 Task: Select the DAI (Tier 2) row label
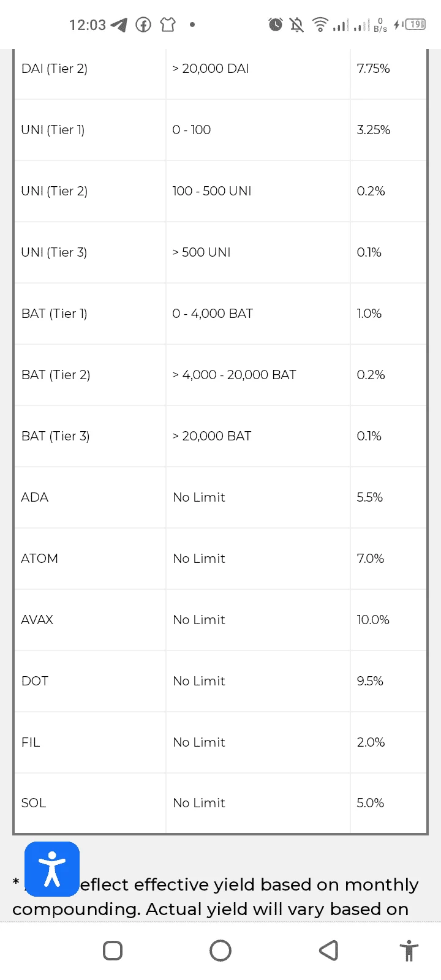coord(55,69)
